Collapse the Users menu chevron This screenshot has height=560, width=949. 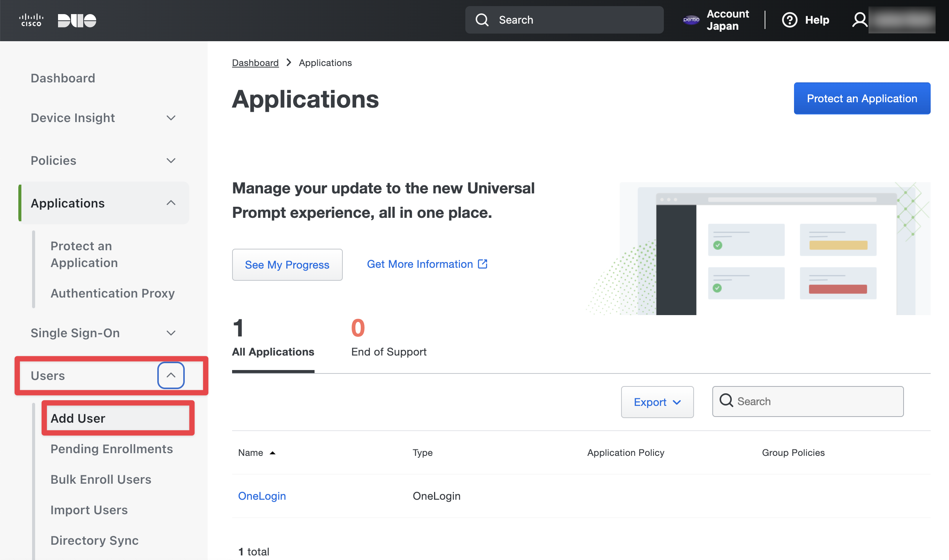[171, 375]
